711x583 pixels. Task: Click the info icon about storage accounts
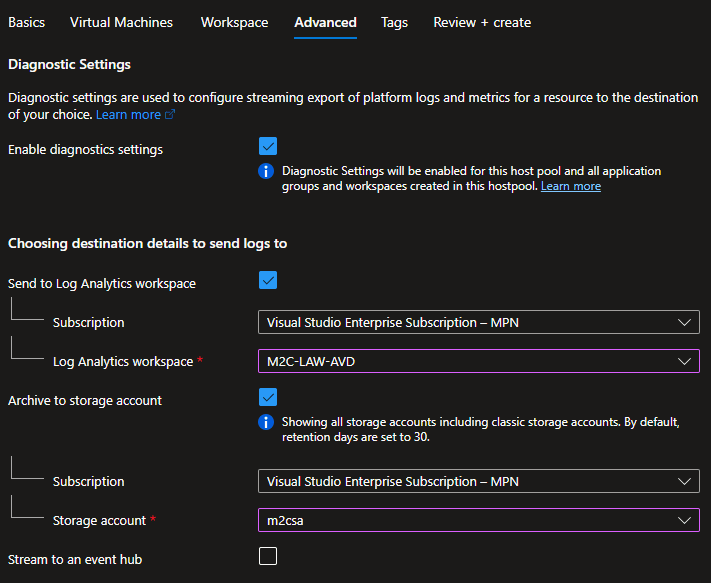pyautogui.click(x=266, y=422)
